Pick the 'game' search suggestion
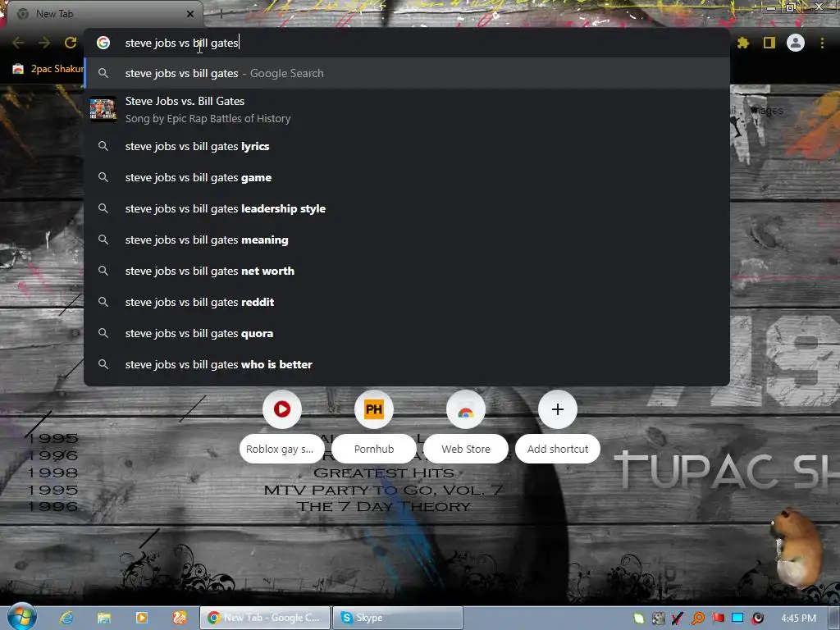This screenshot has width=840, height=630. click(407, 177)
